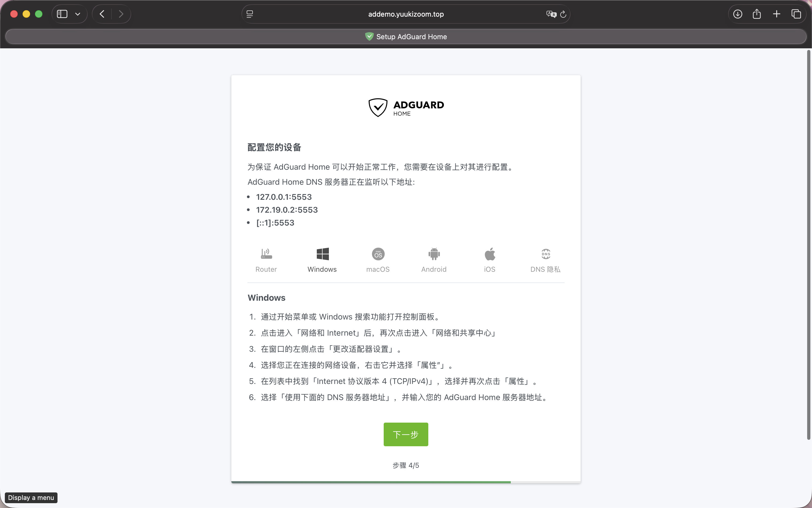The height and width of the screenshot is (508, 812).
Task: Select the Windows logo icon
Action: [x=322, y=254]
